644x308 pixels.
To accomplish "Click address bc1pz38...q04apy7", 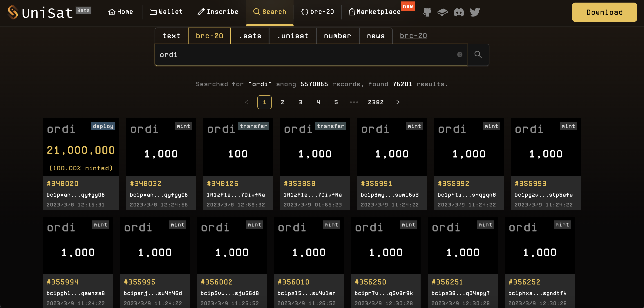I will click(x=460, y=293).
